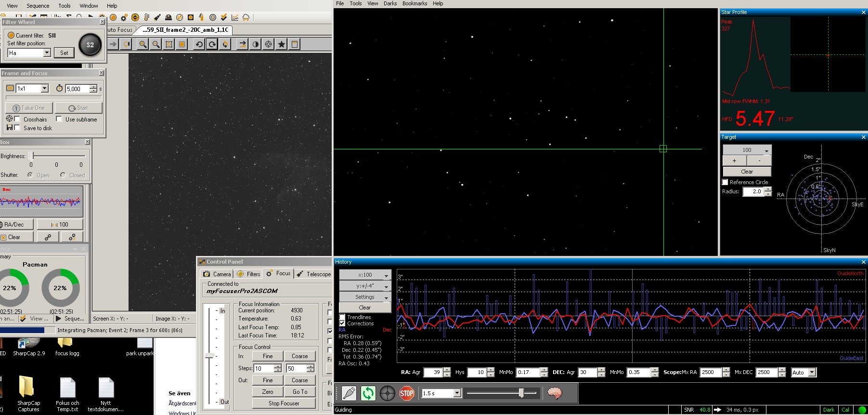Image resolution: width=868 pixels, height=415 pixels.
Task: Click the temperature thermometer toolbar icon
Action: (146, 17)
